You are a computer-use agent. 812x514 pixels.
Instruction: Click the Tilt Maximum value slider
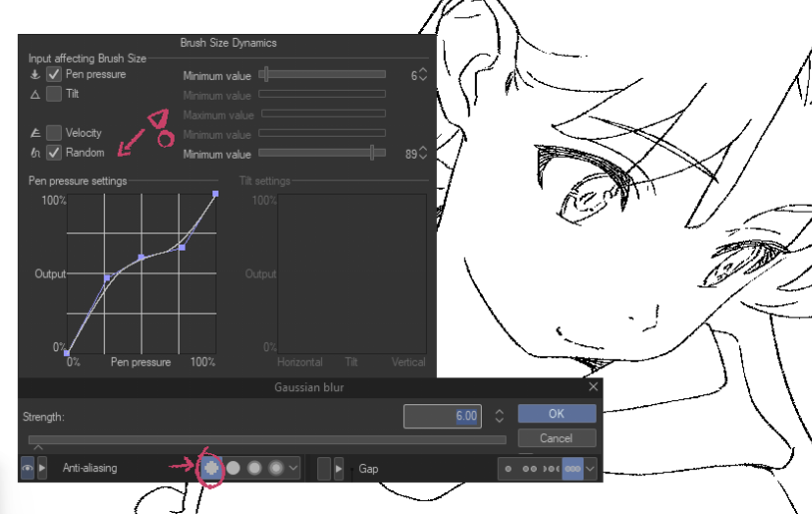[323, 114]
